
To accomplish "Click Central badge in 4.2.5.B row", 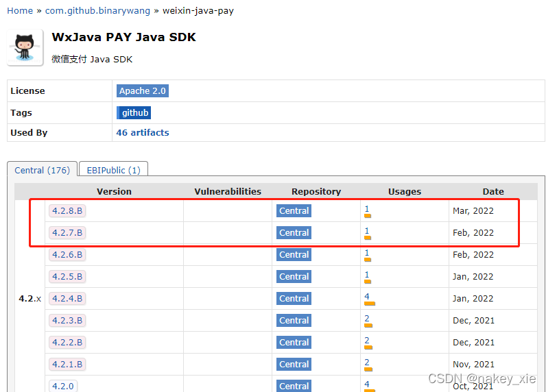I will point(294,276).
